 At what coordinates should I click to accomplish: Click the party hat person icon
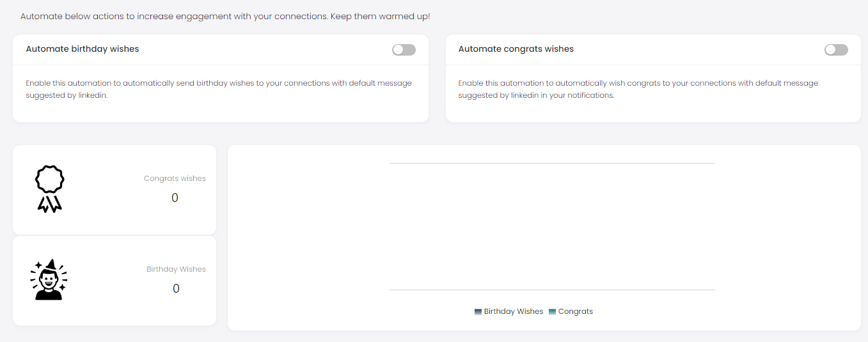tap(49, 280)
